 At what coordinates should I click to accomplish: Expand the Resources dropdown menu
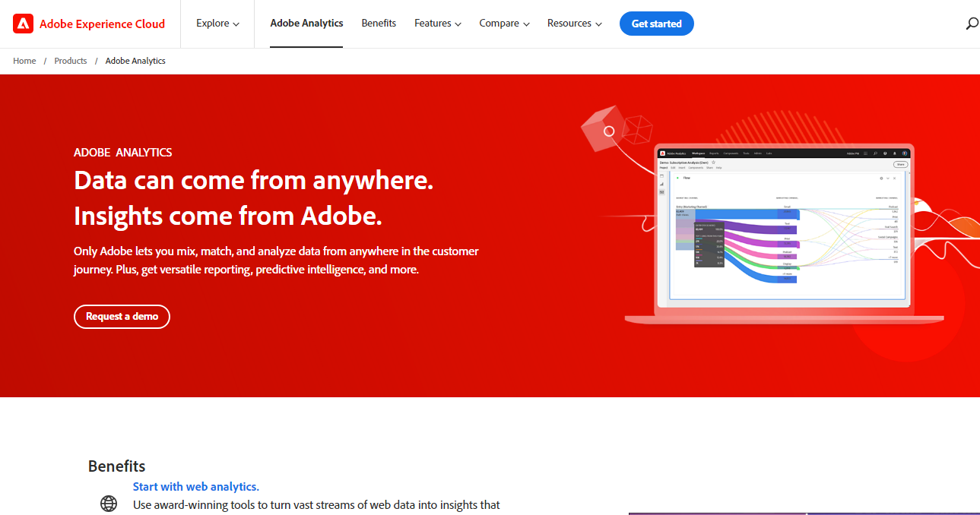(575, 24)
